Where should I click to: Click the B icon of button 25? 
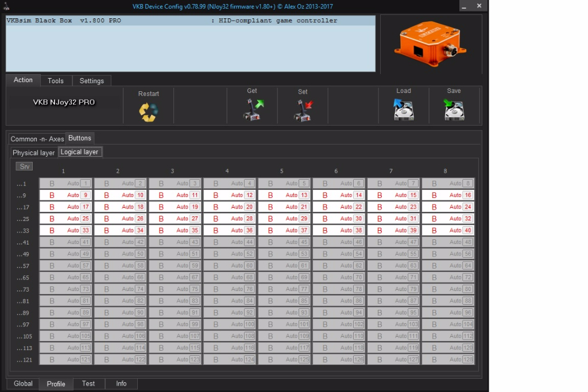click(x=52, y=219)
